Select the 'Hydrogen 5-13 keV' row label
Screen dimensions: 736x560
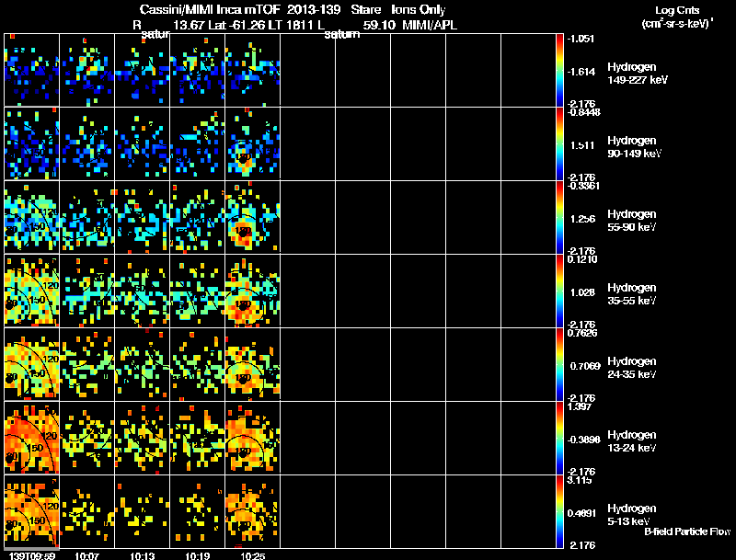632,515
